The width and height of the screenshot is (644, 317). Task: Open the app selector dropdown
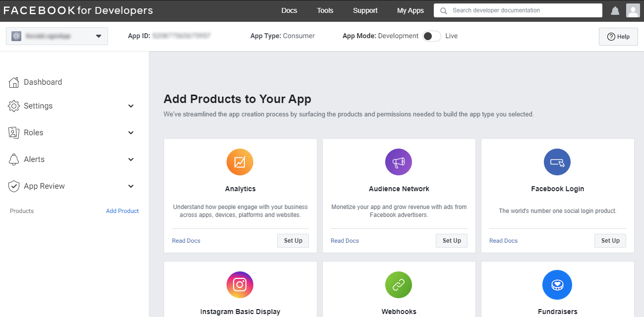57,36
